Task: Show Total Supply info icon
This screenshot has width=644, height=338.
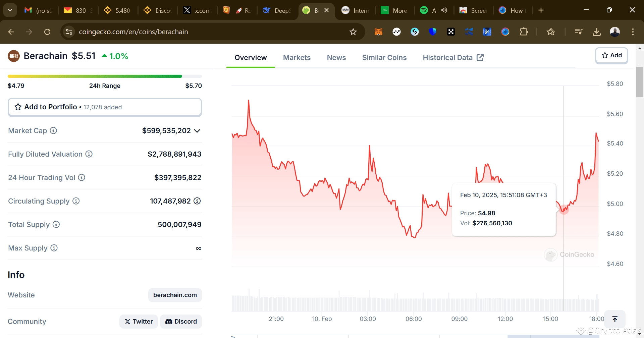Action: (56, 224)
